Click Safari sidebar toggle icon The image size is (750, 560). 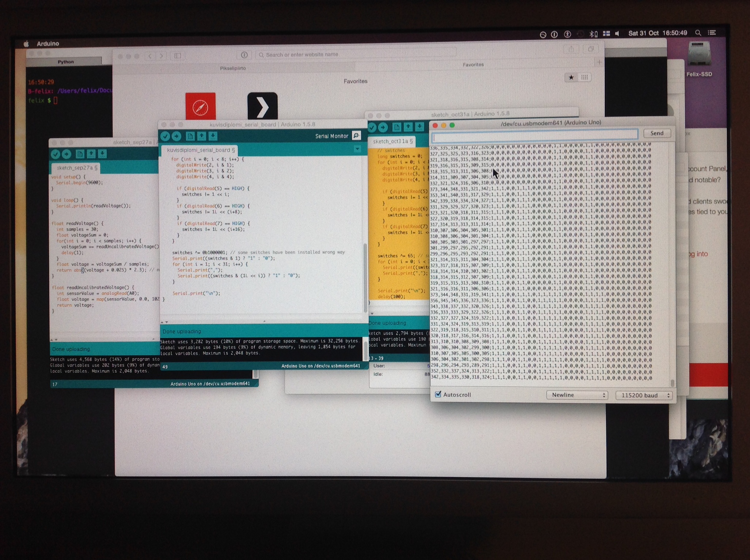click(x=178, y=56)
